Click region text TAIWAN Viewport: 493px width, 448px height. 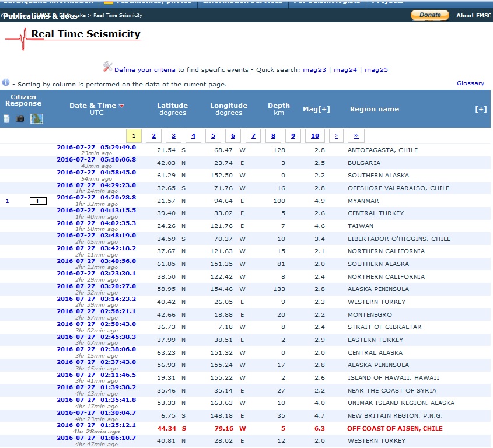pos(361,226)
